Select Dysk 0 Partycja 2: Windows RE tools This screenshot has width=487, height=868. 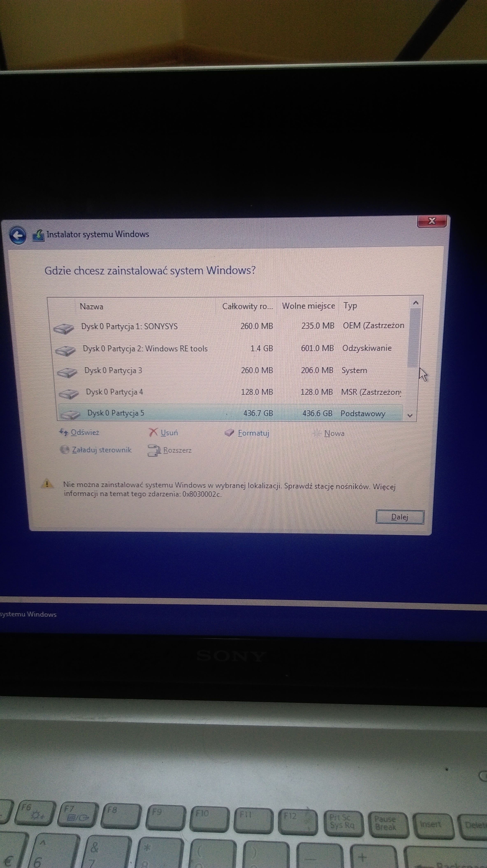point(230,349)
